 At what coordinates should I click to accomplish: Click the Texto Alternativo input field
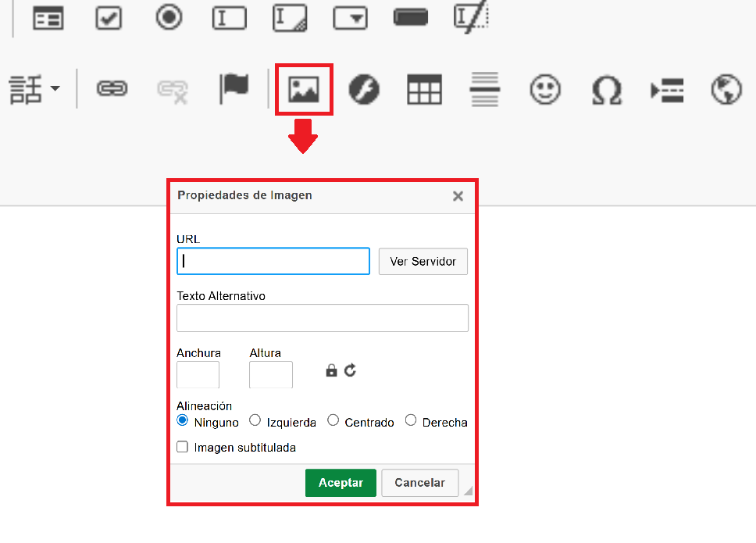(323, 318)
